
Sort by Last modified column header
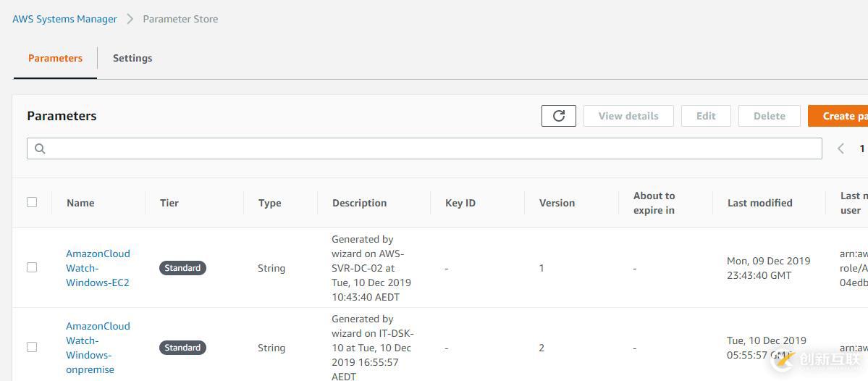(x=759, y=203)
